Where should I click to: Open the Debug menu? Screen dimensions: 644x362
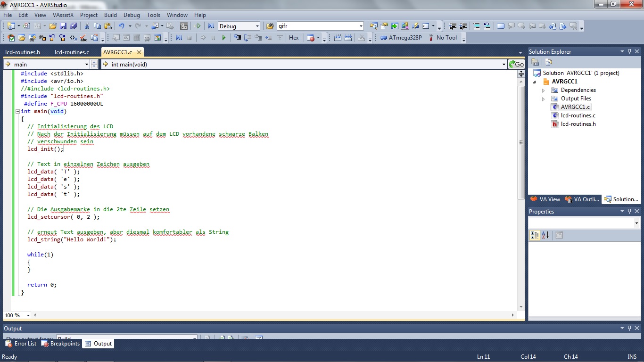[132, 15]
